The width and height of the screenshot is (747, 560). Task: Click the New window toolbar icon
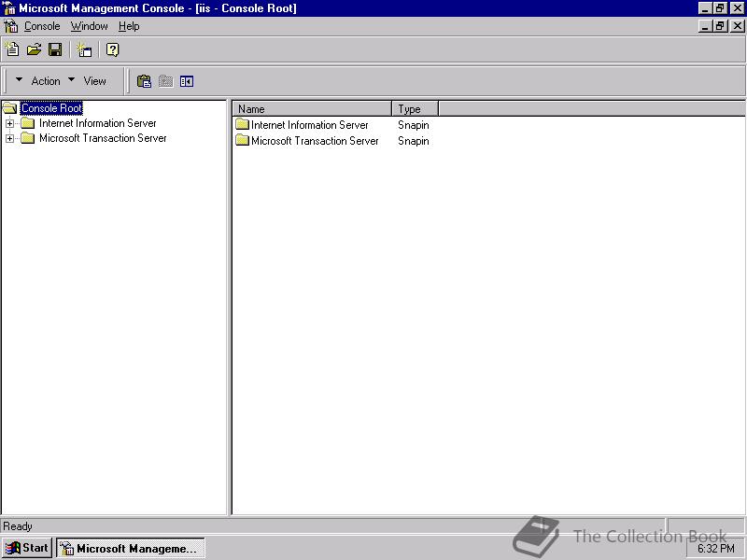pyautogui.click(x=84, y=49)
